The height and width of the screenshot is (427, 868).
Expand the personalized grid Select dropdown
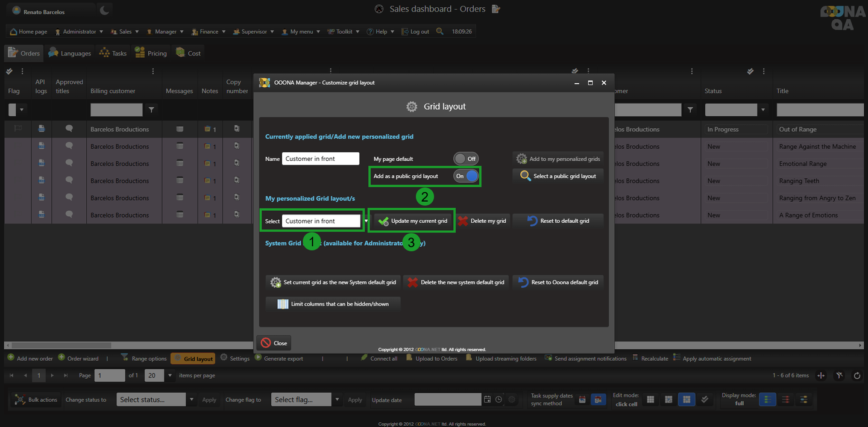point(366,221)
